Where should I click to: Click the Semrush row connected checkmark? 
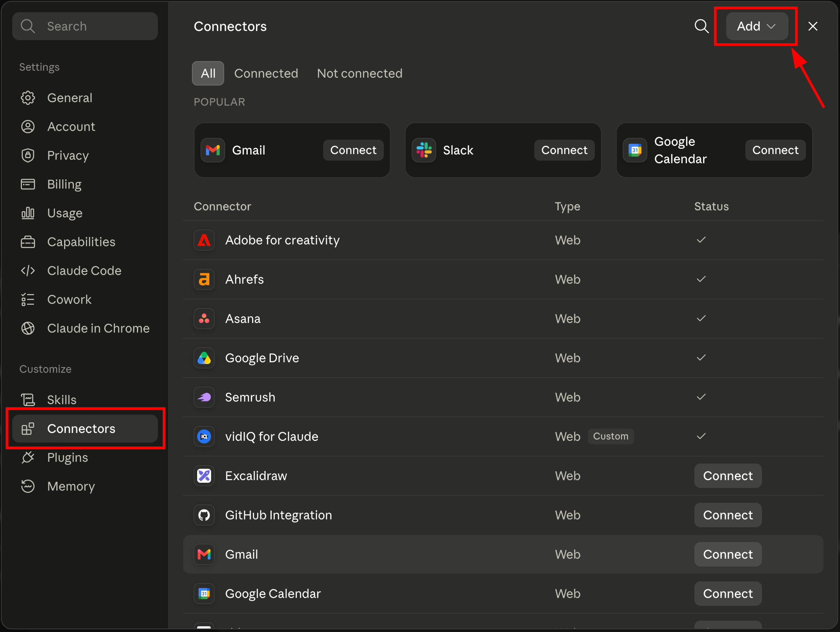pyautogui.click(x=701, y=397)
